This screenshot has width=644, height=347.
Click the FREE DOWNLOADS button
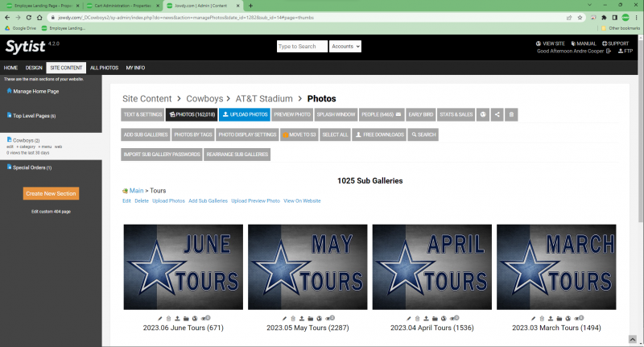[x=379, y=134]
